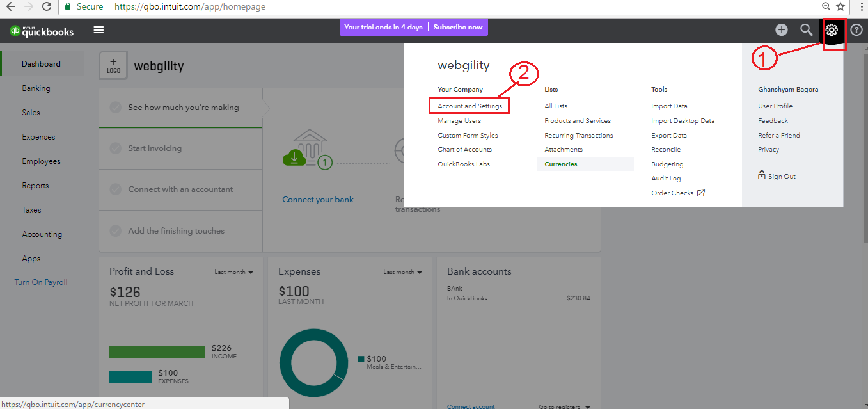Open Recurring Transactions

579,136
